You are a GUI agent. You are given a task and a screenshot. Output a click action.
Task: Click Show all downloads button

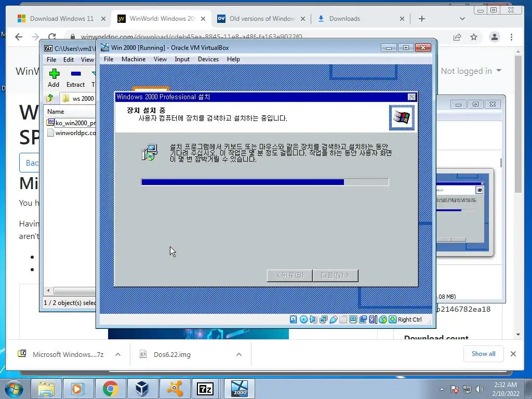click(484, 354)
